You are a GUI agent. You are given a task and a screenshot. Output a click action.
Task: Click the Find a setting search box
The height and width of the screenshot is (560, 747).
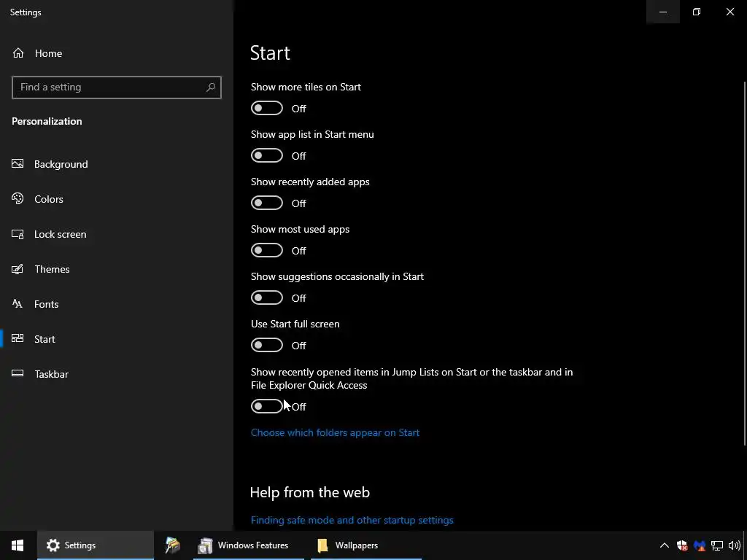click(116, 87)
